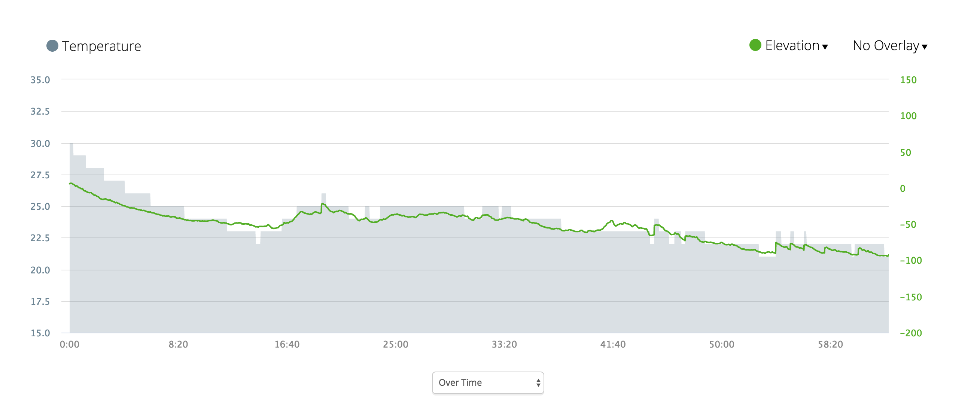Click the 30.0 temperature axis label

40,143
